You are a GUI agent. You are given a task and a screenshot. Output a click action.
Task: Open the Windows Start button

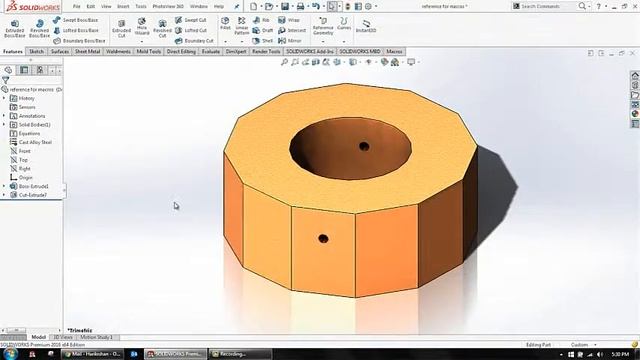[x=10, y=354]
